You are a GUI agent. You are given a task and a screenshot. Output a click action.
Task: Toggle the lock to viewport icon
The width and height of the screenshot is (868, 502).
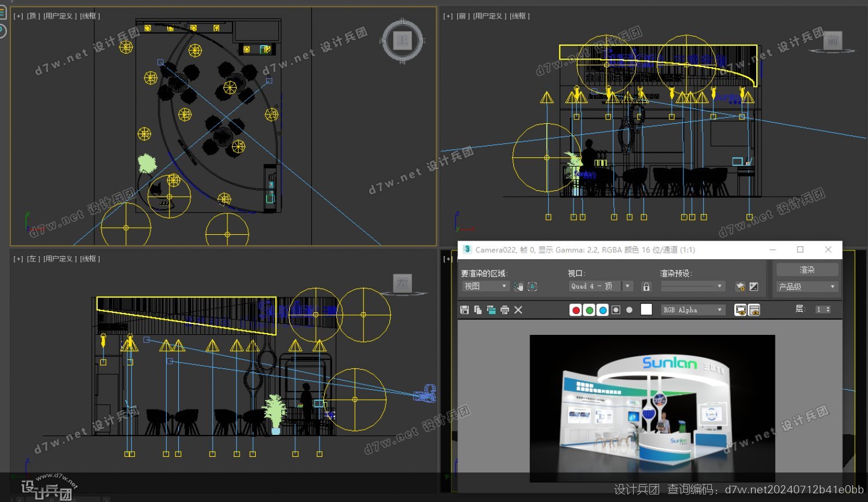pyautogui.click(x=646, y=286)
